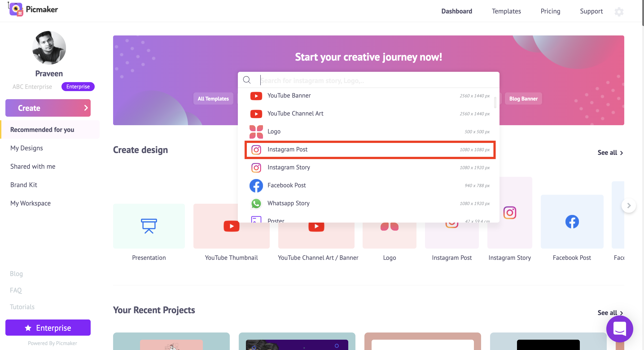Click the All Templates chip
This screenshot has width=644, height=350.
pyautogui.click(x=213, y=98)
